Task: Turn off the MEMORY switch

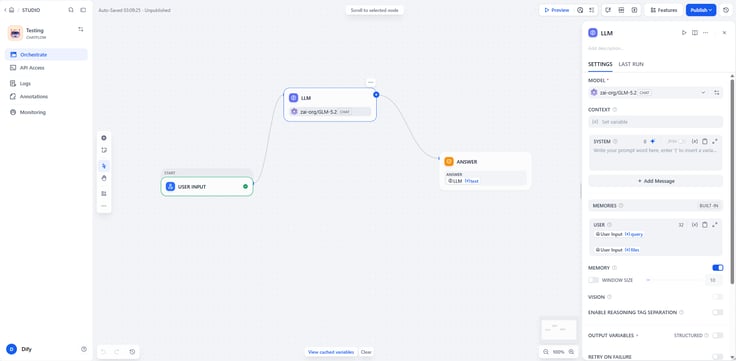Action: [718, 268]
